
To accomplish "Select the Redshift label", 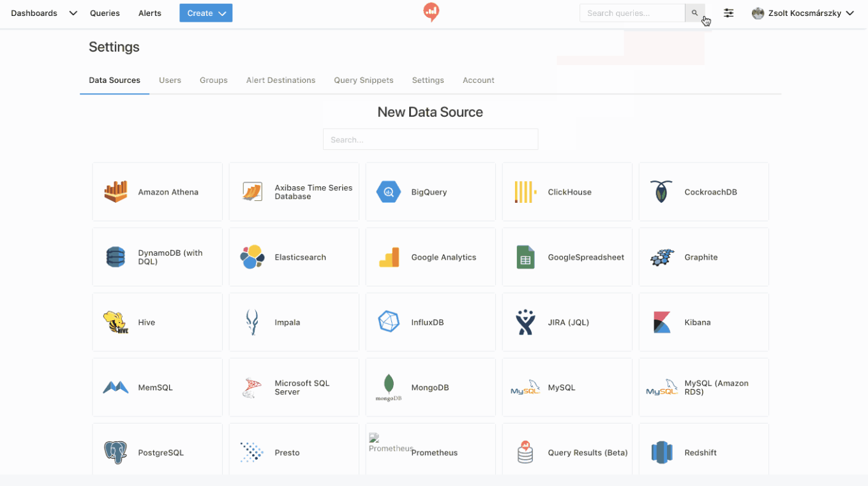I will [700, 452].
